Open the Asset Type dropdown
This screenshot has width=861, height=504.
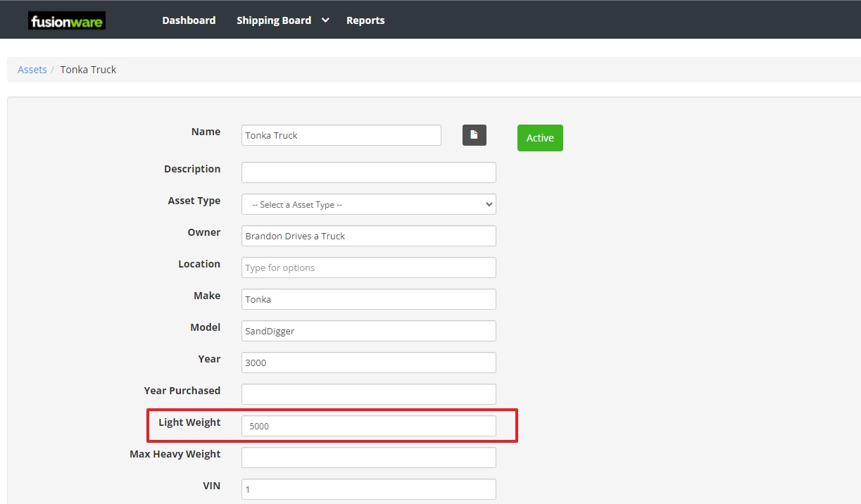(368, 204)
